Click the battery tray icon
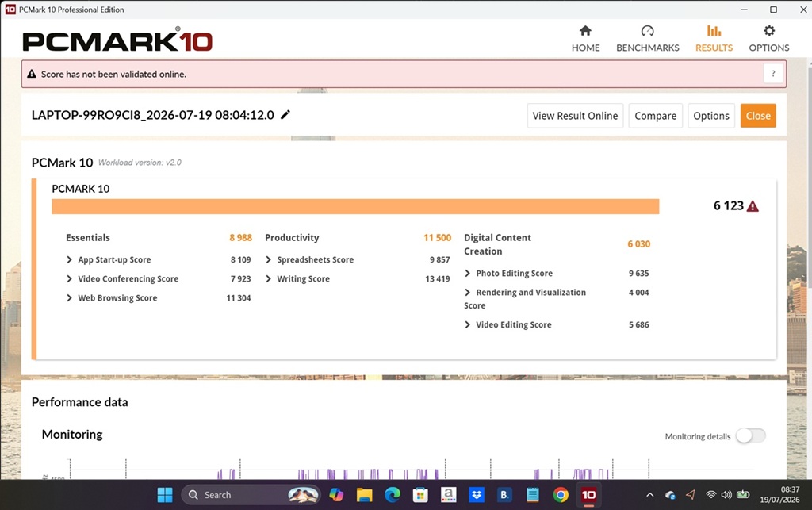 point(743,494)
